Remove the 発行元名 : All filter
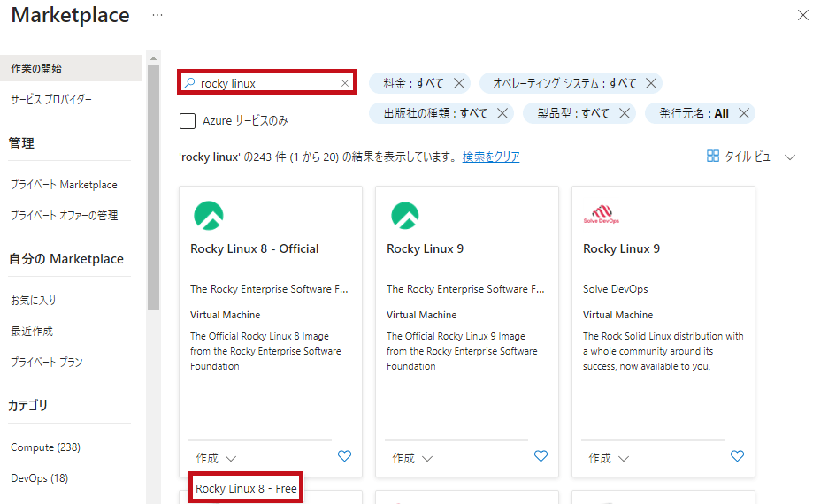This screenshot has width=813, height=504. point(743,113)
